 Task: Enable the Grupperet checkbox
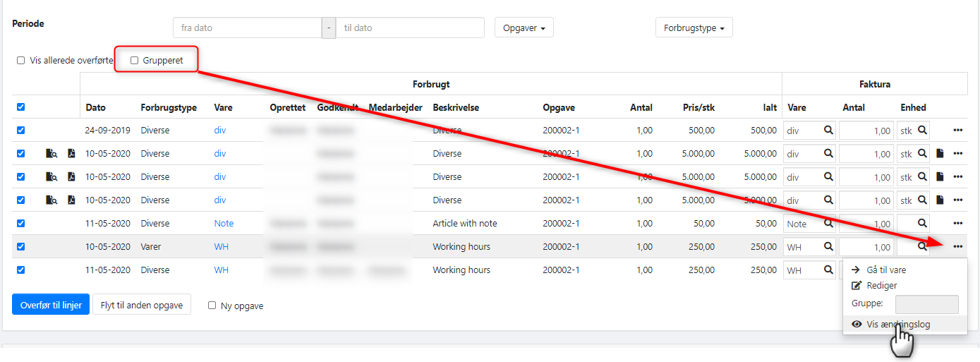tap(135, 61)
